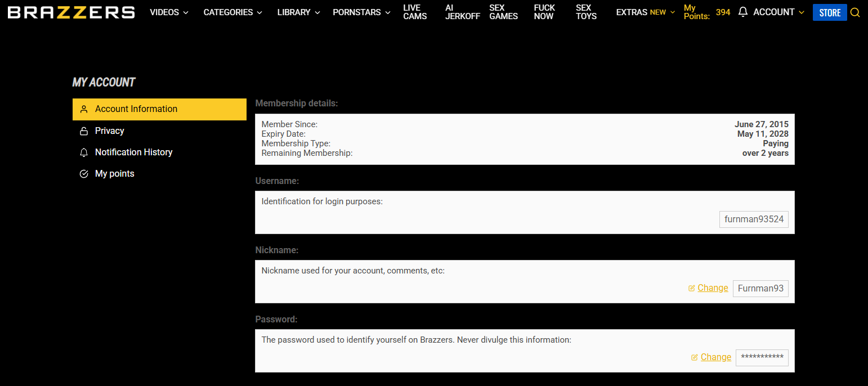The width and height of the screenshot is (868, 386).
Task: Open the Account dropdown menu
Action: [x=779, y=12]
